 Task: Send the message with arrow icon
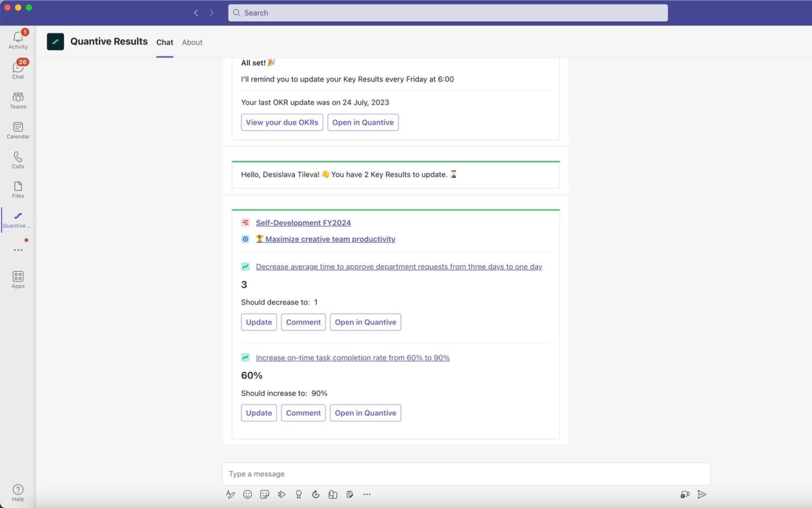coord(702,494)
